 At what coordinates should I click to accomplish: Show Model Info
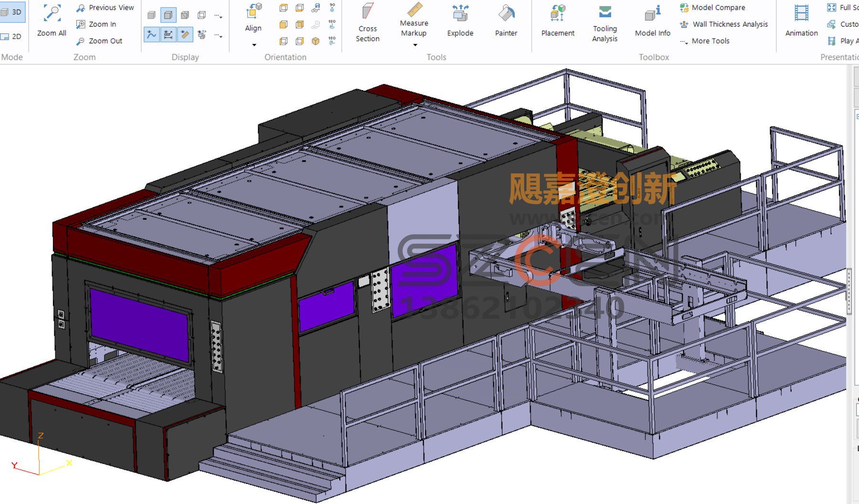pyautogui.click(x=652, y=21)
